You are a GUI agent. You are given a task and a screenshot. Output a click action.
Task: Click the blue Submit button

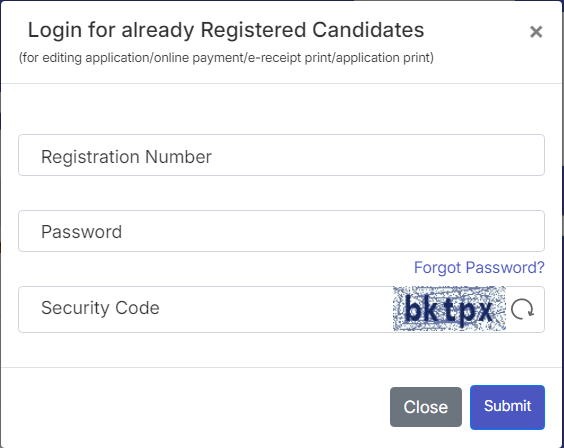(x=507, y=407)
